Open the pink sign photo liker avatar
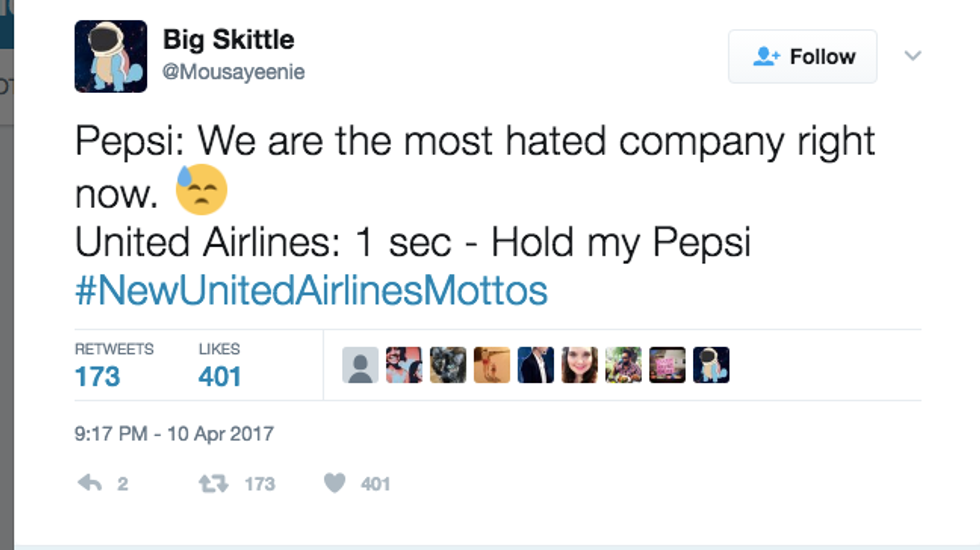The height and width of the screenshot is (550, 980). point(667,365)
